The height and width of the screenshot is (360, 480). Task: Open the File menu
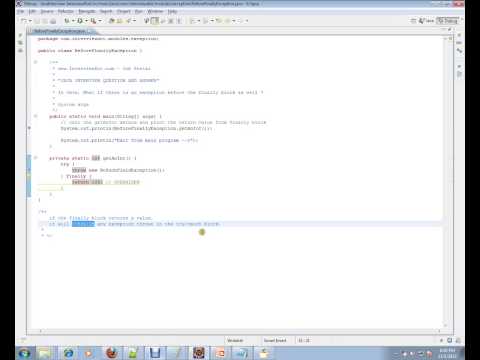pos(21,11)
